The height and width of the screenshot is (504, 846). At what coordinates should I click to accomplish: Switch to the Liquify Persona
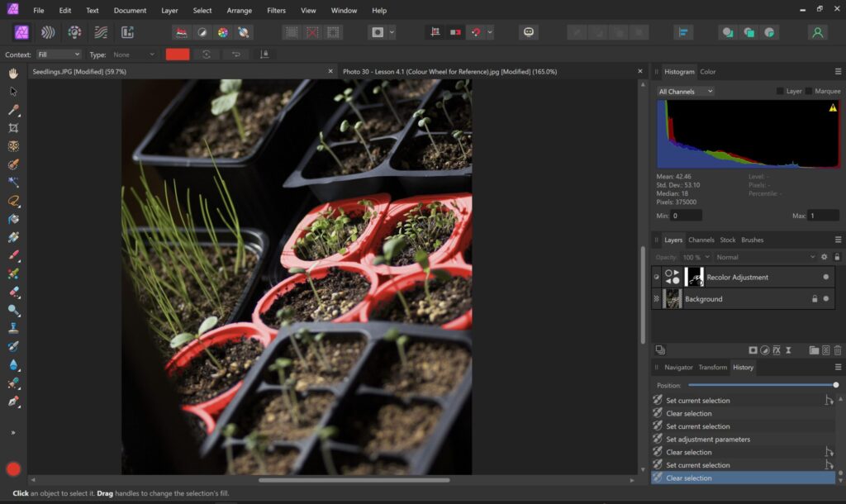pyautogui.click(x=48, y=32)
